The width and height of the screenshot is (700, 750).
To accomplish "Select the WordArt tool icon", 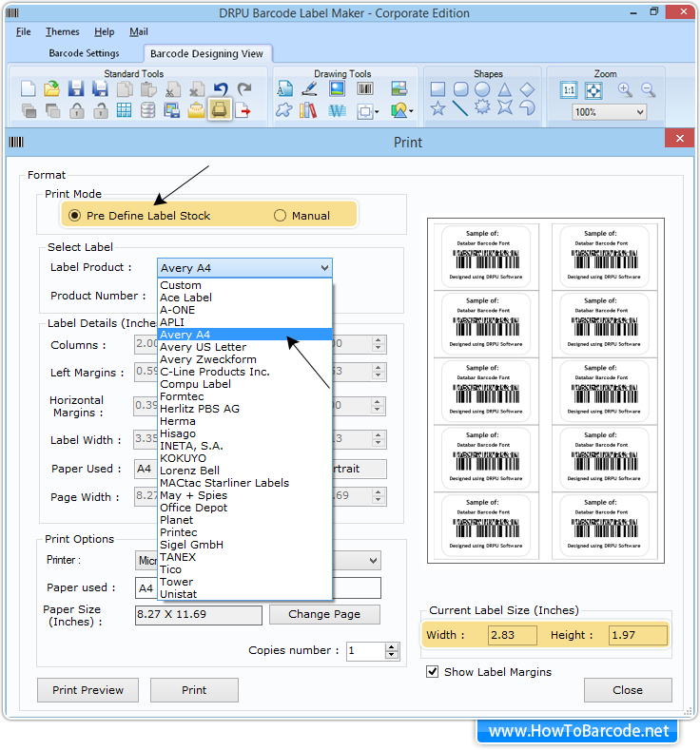I will 338,111.
